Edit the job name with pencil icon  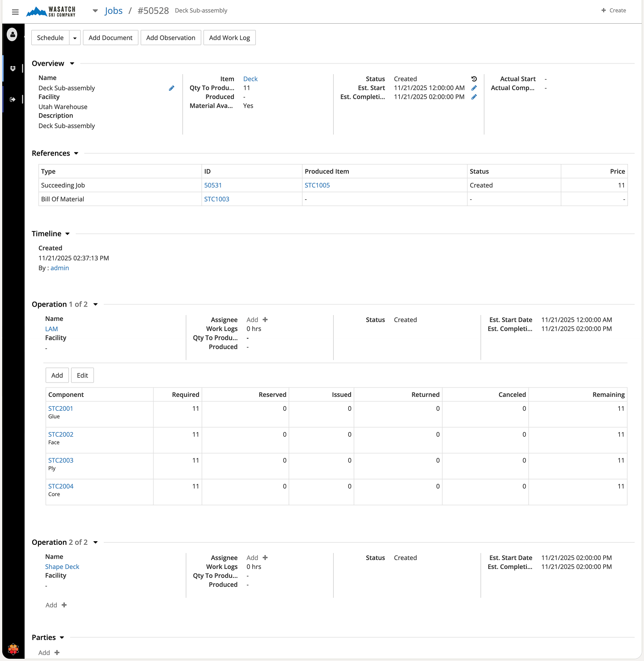171,88
